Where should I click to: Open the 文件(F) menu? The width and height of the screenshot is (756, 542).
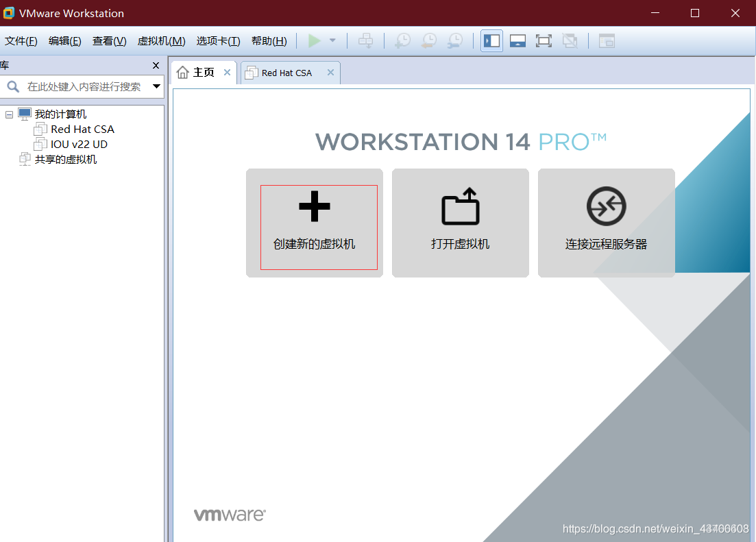coord(21,41)
